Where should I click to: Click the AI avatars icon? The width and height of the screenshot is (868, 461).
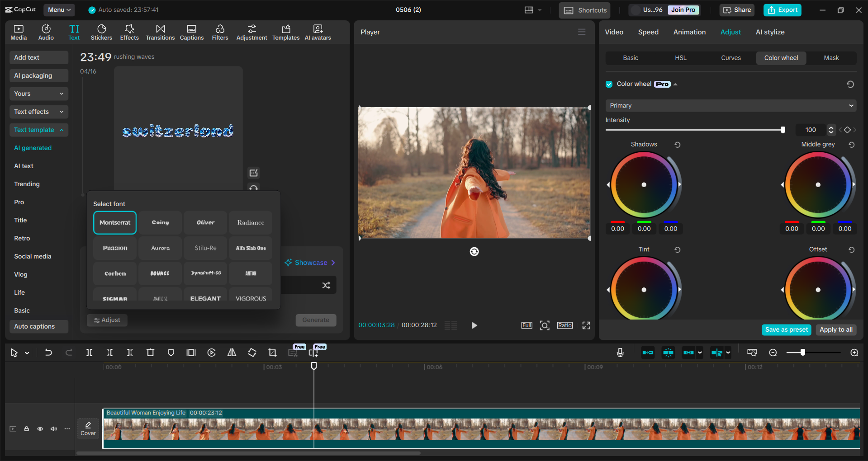pyautogui.click(x=317, y=32)
